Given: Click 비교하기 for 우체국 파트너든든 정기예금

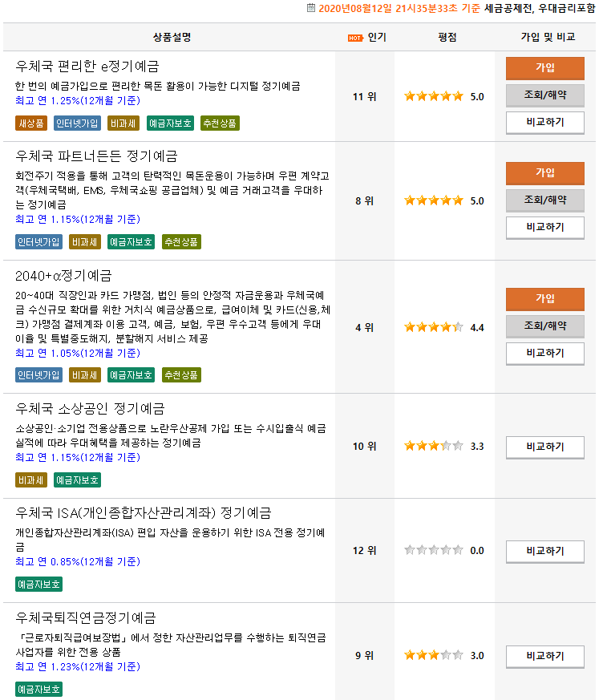Looking at the screenshot, I should coord(545,227).
